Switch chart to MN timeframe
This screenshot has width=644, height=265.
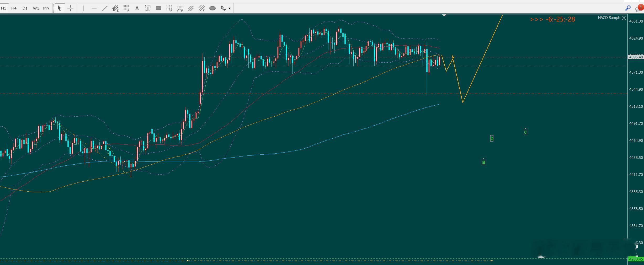(46, 8)
